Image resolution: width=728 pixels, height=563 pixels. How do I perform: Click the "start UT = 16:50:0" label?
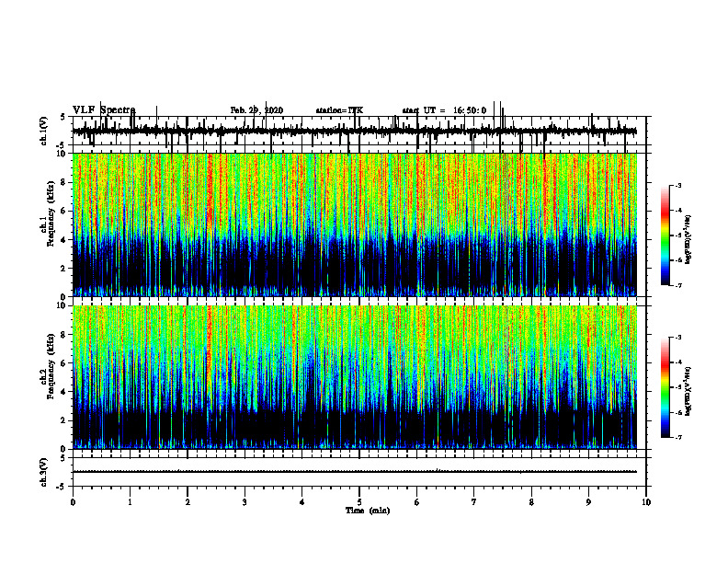[x=444, y=110]
